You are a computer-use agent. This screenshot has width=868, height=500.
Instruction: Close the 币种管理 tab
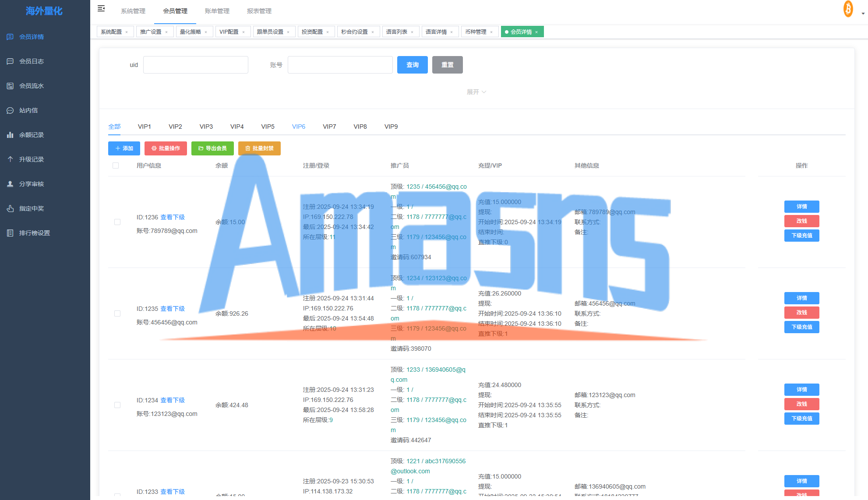point(491,32)
